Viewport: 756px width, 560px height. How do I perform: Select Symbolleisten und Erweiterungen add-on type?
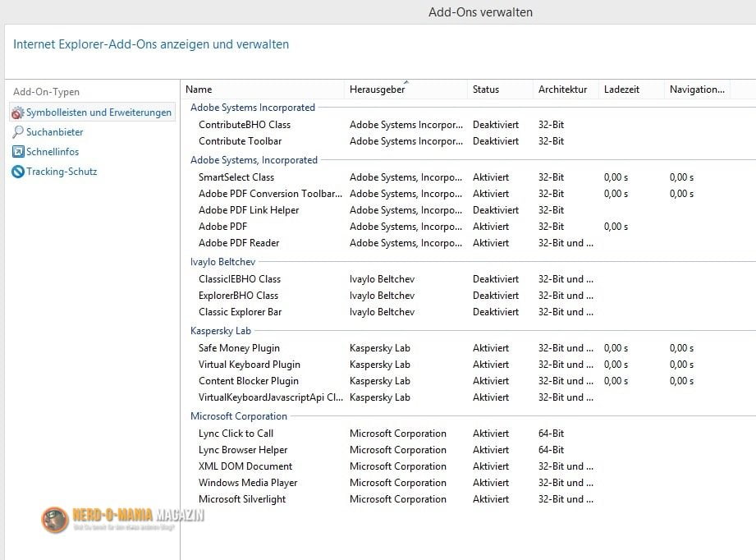coord(93,112)
